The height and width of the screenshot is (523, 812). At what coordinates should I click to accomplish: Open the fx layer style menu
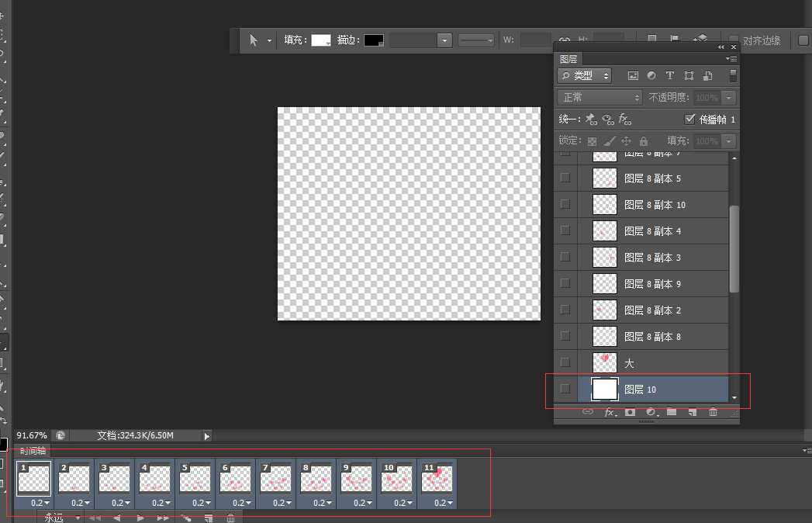610,412
